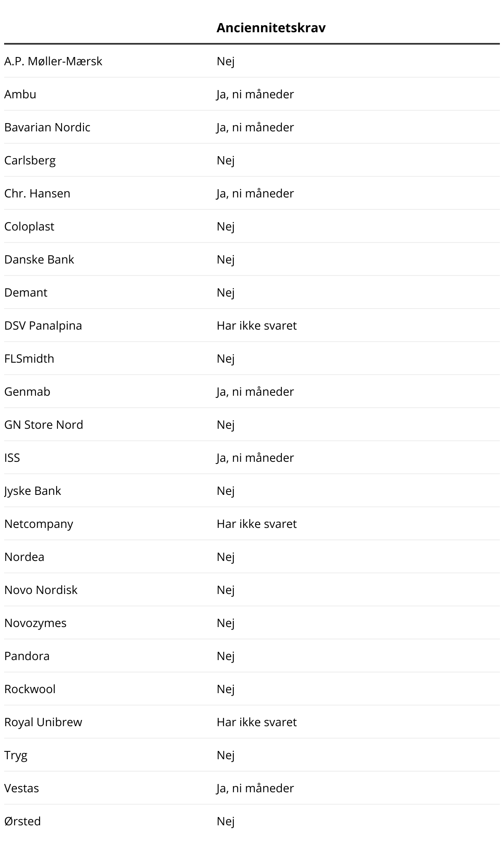Click the Anciennitetskrav column header
Image resolution: width=504 pixels, height=841 pixels.
[x=271, y=28]
